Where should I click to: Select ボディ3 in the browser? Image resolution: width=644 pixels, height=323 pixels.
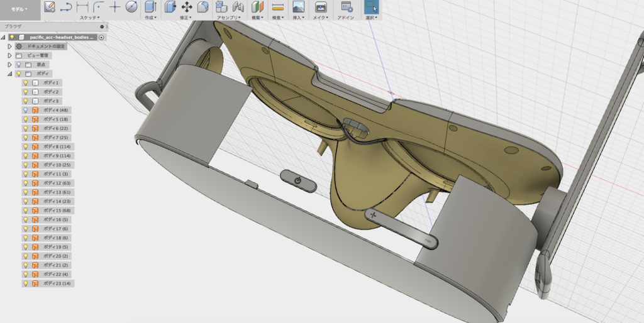click(51, 101)
